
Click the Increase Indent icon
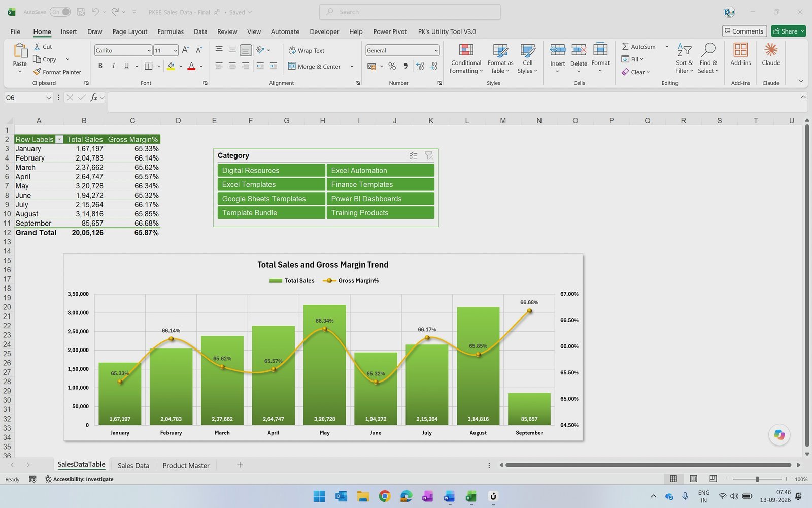point(273,66)
